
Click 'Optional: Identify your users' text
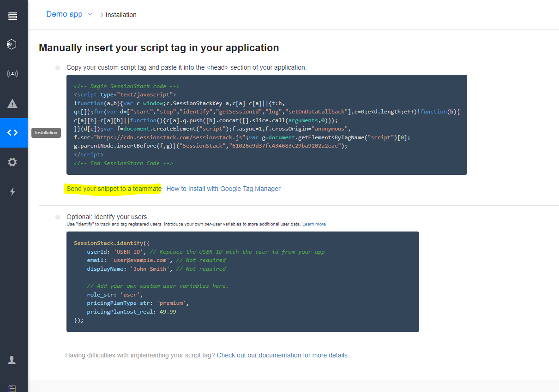point(107,217)
